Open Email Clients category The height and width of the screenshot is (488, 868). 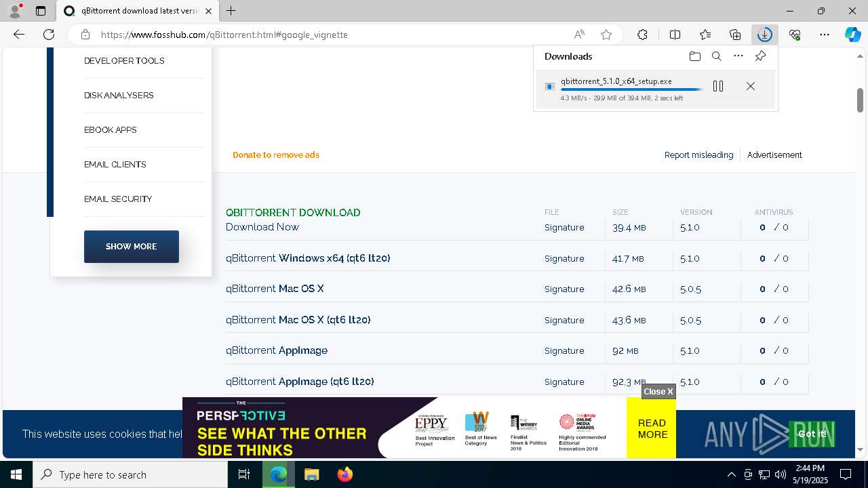tap(115, 165)
